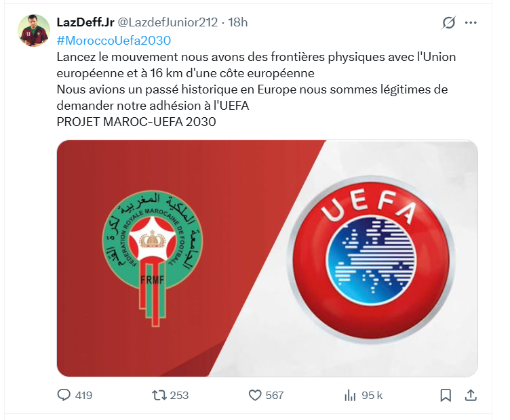Viewport: 510px width, 420px height.
Task: Click the retweet arrows icon
Action: [x=159, y=395]
